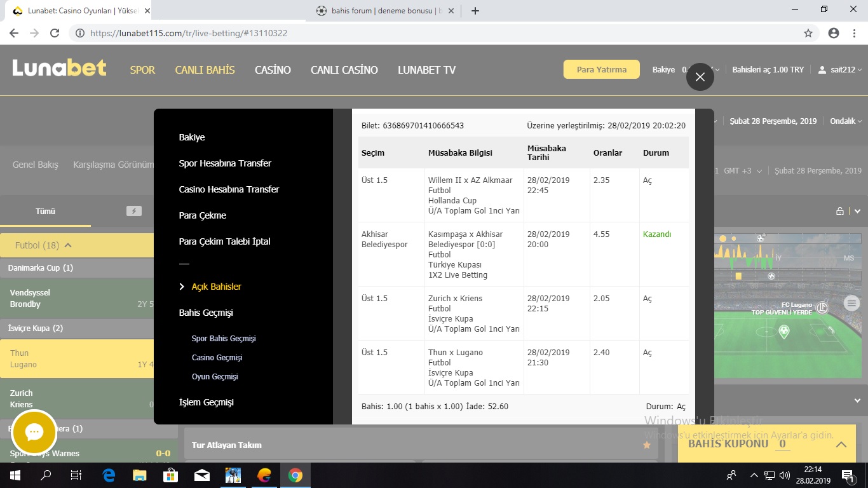Open File Explorer from the taskbar
This screenshot has height=488, width=868.
140,475
